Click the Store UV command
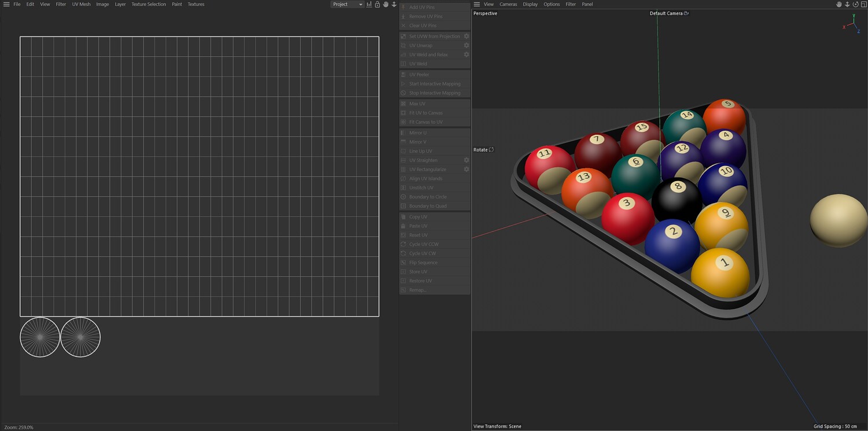This screenshot has width=868, height=431. (435, 272)
